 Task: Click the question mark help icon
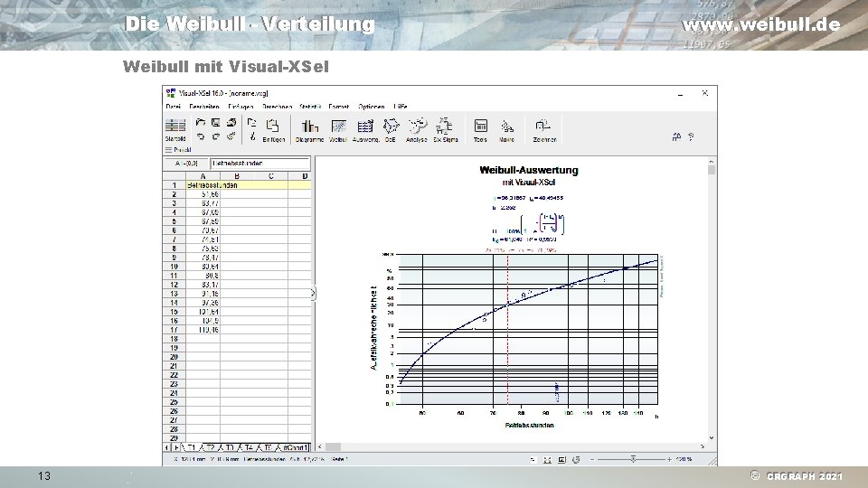pyautogui.click(x=691, y=136)
